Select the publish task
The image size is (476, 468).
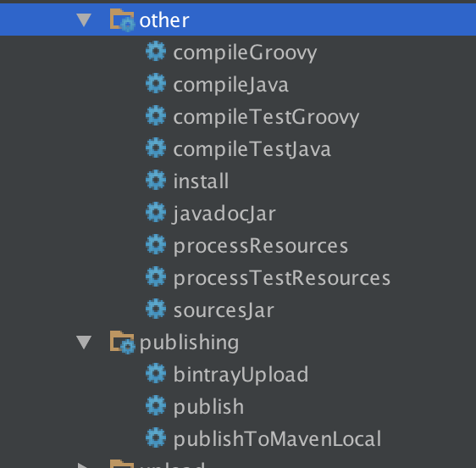208,407
